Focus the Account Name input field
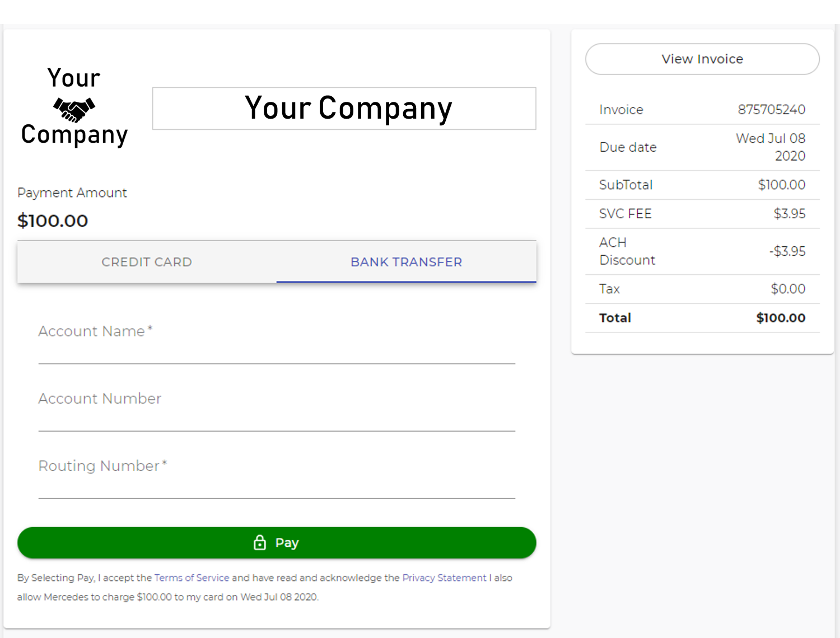 point(277,344)
